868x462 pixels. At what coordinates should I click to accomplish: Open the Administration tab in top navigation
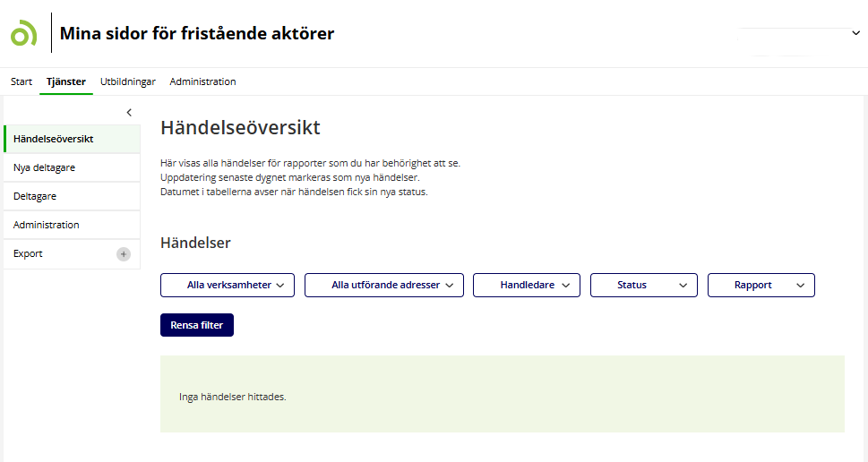[x=202, y=81]
